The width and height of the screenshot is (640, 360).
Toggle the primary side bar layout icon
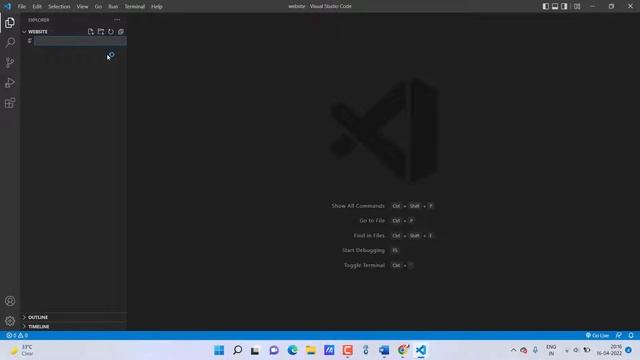[x=545, y=6]
